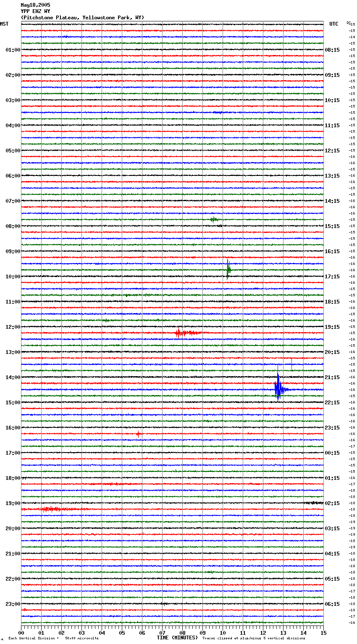Select the 09:00 MST time label
This screenshot has height=644, width=357.
tap(13, 251)
